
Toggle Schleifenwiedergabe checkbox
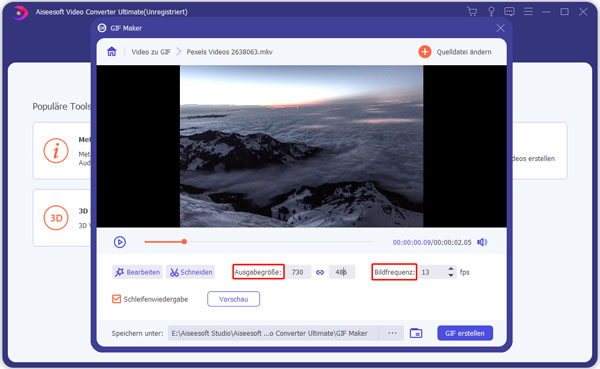[116, 299]
